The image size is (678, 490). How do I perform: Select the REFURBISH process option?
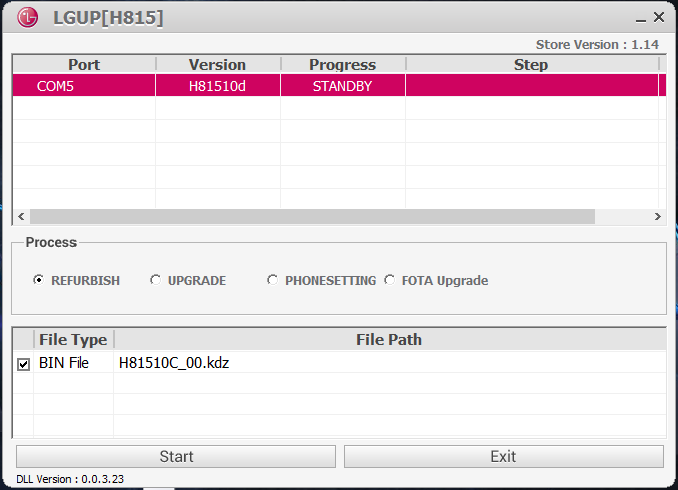point(39,281)
